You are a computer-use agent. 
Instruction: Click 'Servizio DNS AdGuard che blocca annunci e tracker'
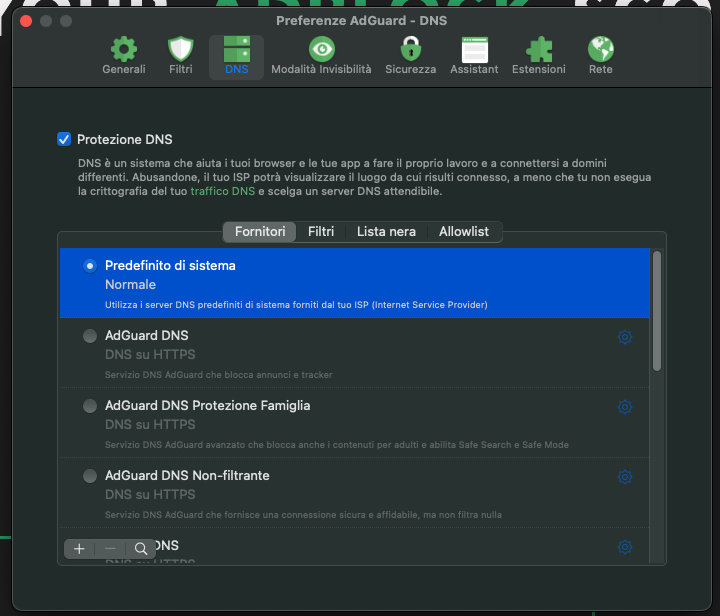219,375
